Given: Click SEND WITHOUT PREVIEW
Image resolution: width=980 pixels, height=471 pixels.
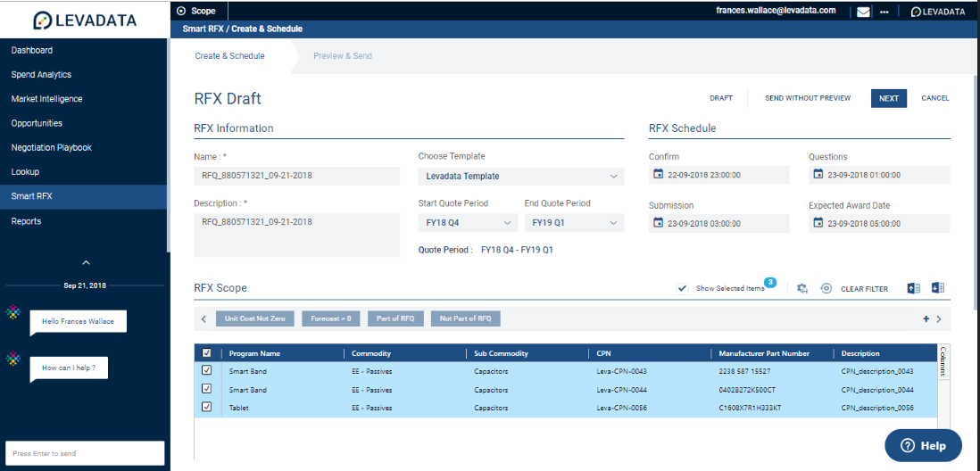Looking at the screenshot, I should pyautogui.click(x=808, y=98).
